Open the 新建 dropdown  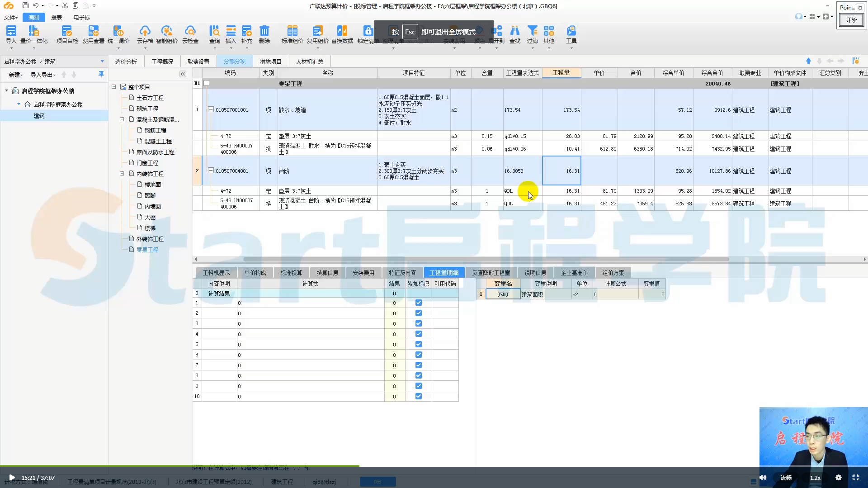click(x=16, y=75)
